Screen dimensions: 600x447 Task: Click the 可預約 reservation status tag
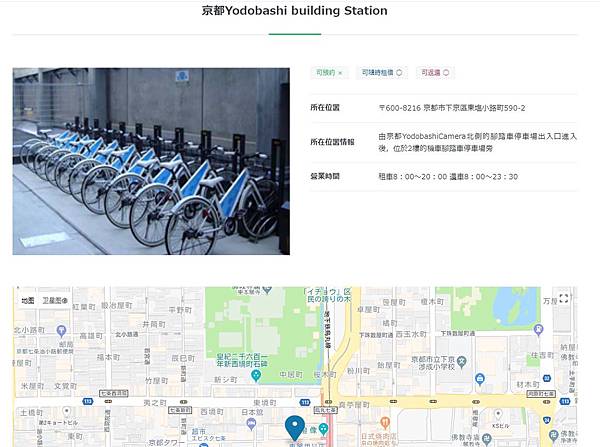pyautogui.click(x=329, y=72)
